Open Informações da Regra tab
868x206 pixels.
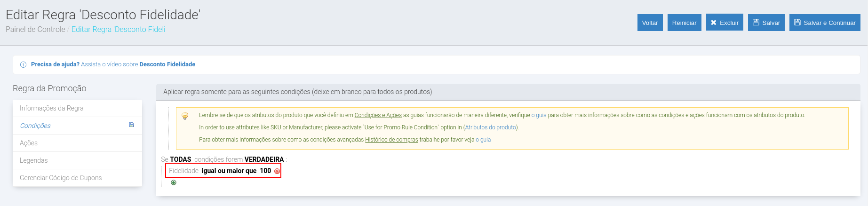pyautogui.click(x=52, y=108)
